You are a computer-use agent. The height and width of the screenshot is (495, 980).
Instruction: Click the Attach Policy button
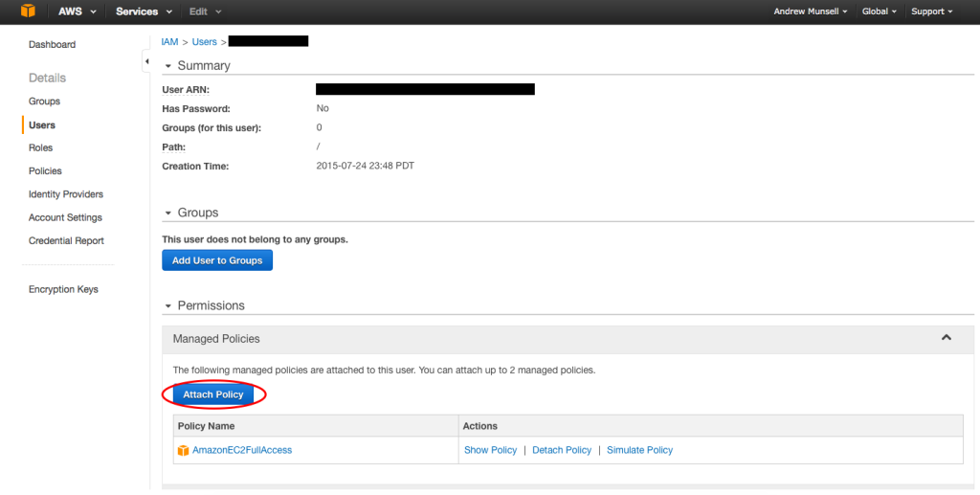213,395
